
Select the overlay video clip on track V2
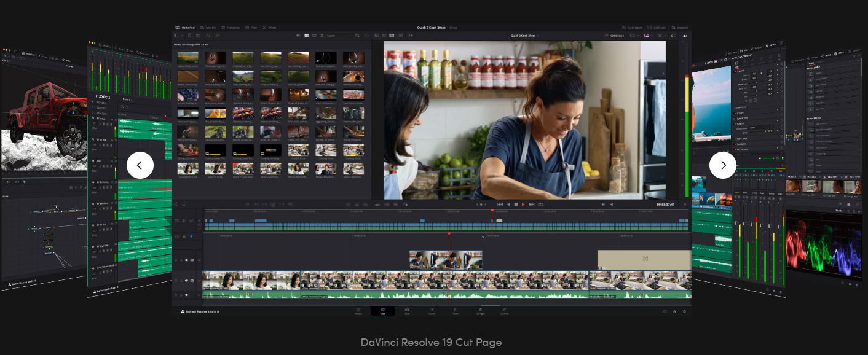click(x=446, y=260)
